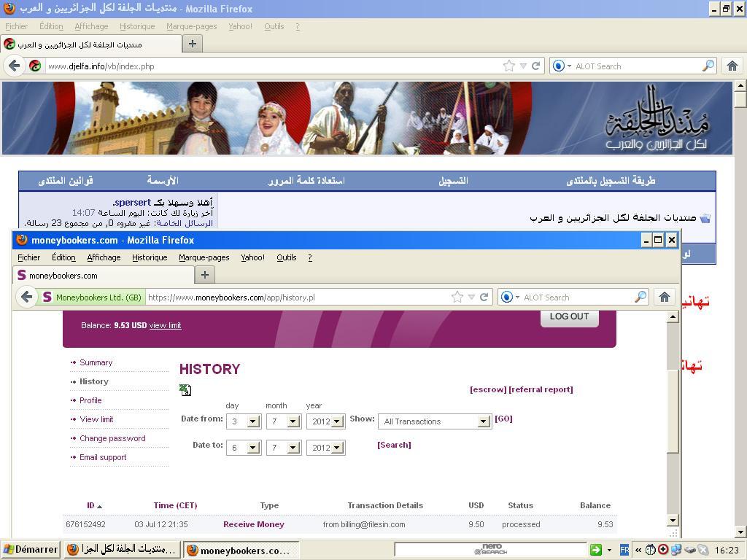Open Summary in sidebar
This screenshot has width=747, height=560.
click(x=96, y=362)
